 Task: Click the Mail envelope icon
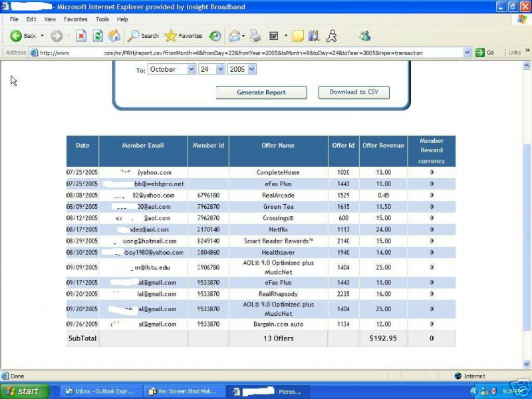pos(235,36)
